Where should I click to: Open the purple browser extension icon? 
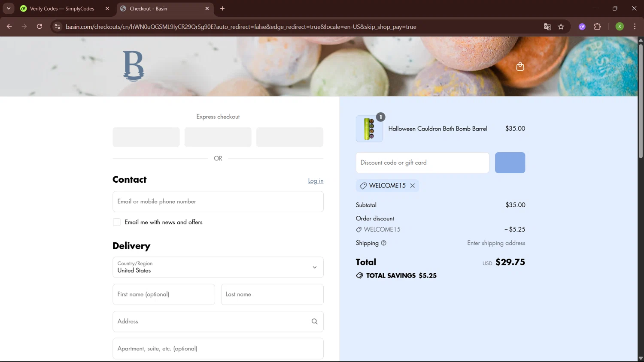click(582, 27)
